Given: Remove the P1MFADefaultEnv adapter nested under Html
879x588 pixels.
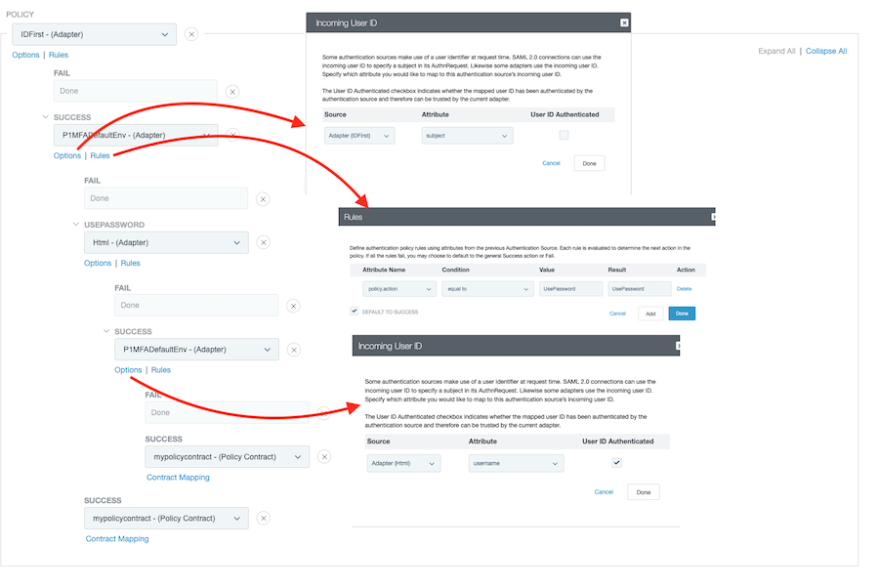Looking at the screenshot, I should pos(293,350).
